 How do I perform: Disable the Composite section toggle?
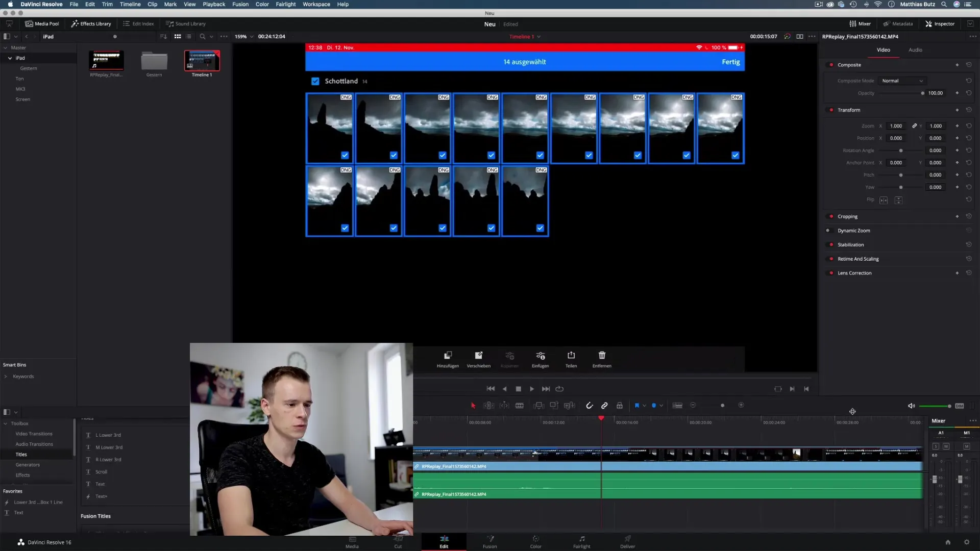[x=831, y=65]
